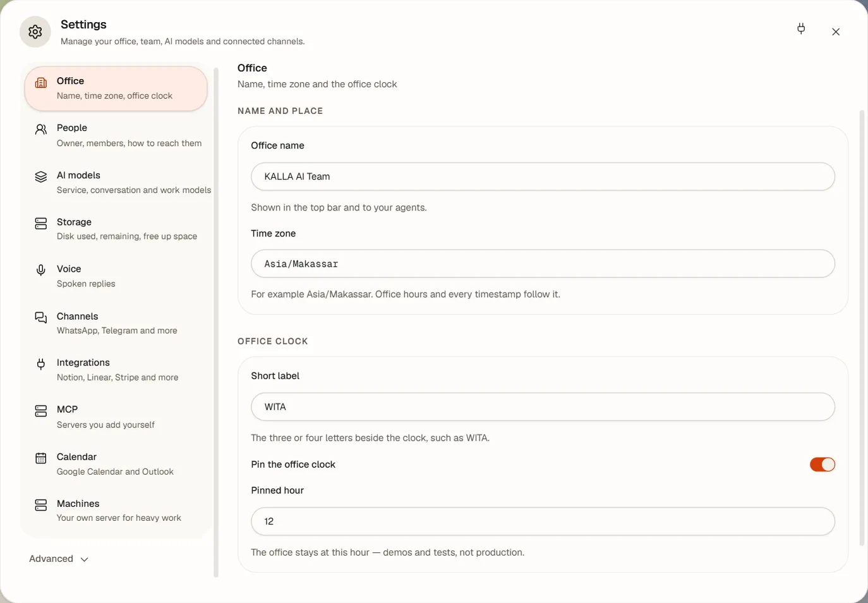Click the Voice microphone icon
868x603 pixels.
pos(41,271)
